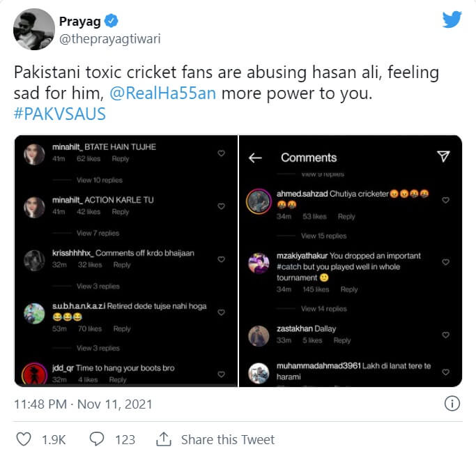Click the #PAKVSAUS hashtag
This screenshot has width=476, height=456.
(x=59, y=114)
